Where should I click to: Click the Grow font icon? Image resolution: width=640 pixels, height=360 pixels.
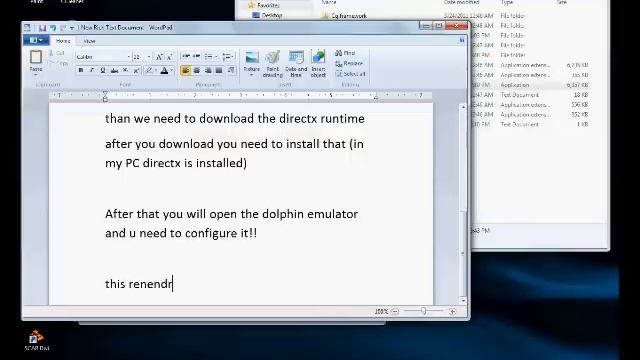pos(160,57)
